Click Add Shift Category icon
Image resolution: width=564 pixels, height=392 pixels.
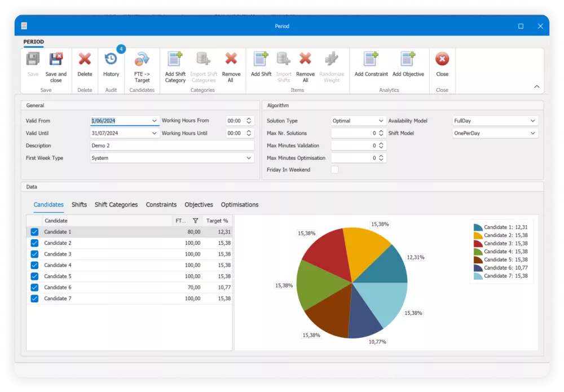[x=175, y=59]
